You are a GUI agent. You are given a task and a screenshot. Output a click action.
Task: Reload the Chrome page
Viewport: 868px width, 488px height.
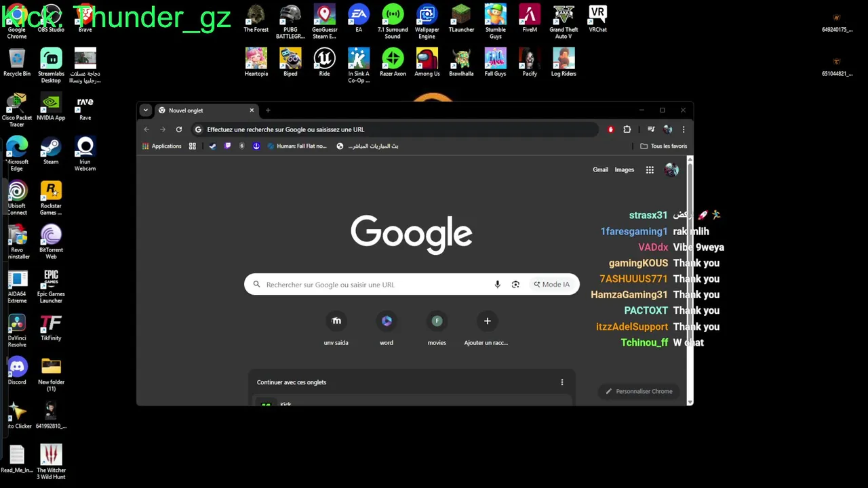point(179,129)
